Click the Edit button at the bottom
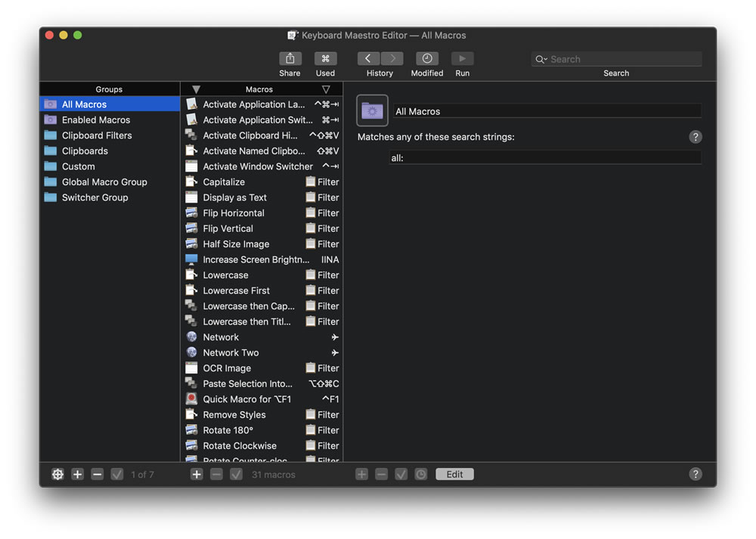The width and height of the screenshot is (756, 539). 454,474
